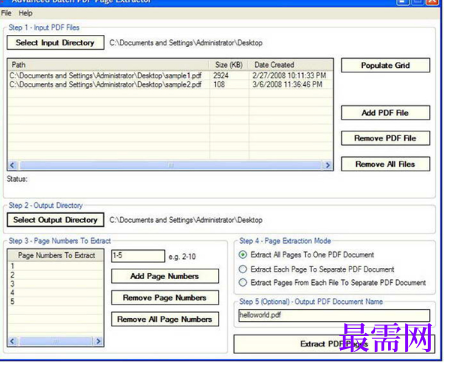Select page number 3 in list
The width and height of the screenshot is (451, 369).
pyautogui.click(x=56, y=284)
